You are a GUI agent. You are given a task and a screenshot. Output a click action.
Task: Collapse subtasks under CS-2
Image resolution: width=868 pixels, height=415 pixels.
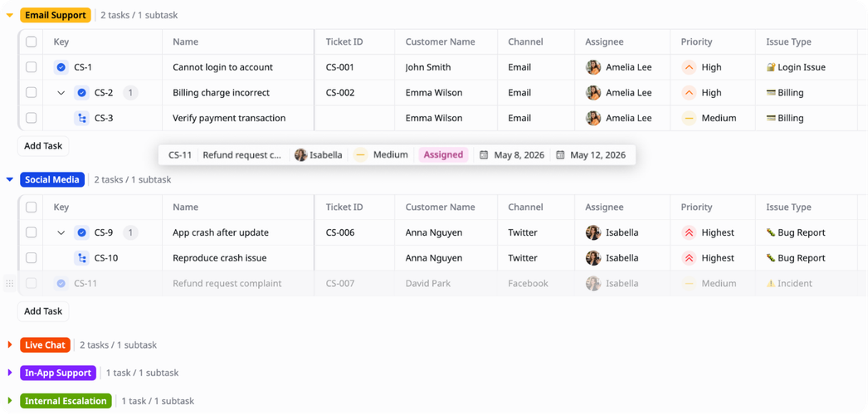pos(61,93)
